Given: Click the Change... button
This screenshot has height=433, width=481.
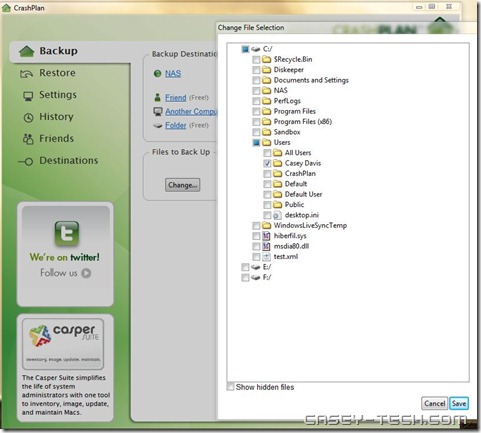Looking at the screenshot, I should pos(183,185).
